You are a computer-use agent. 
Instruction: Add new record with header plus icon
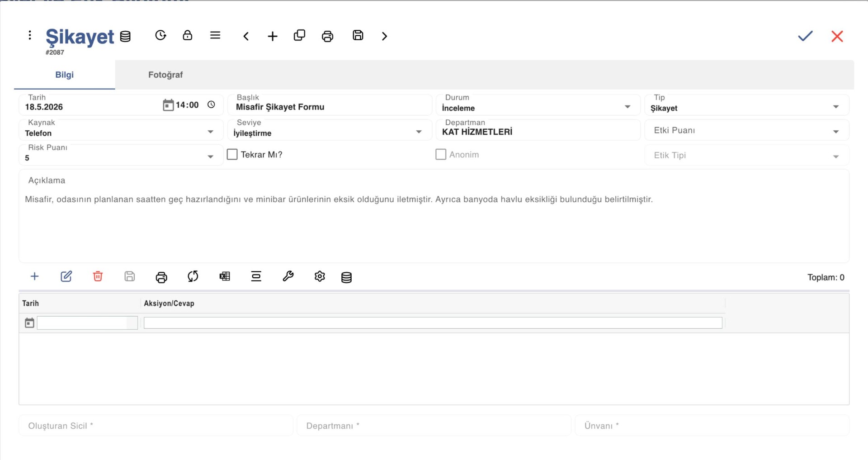click(x=273, y=36)
